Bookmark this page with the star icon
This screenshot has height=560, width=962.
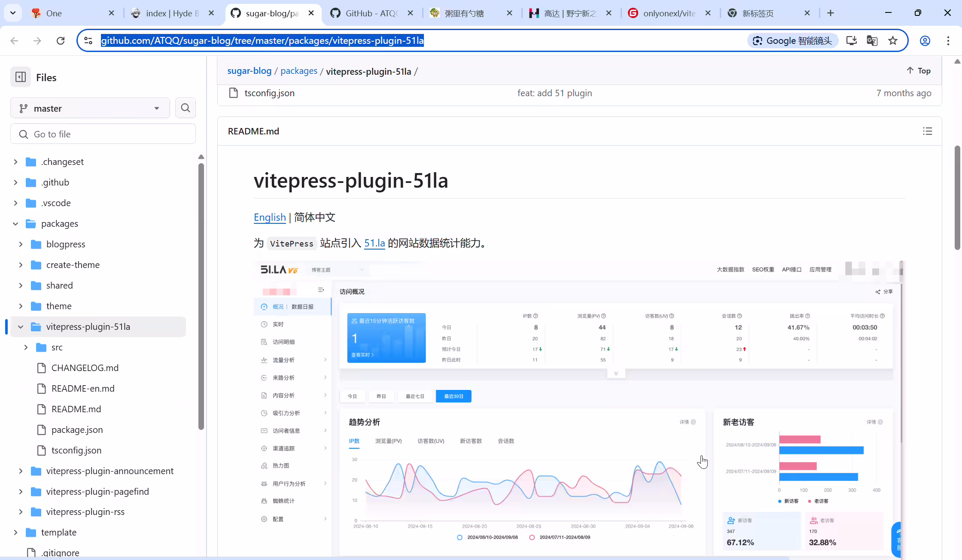[893, 41]
